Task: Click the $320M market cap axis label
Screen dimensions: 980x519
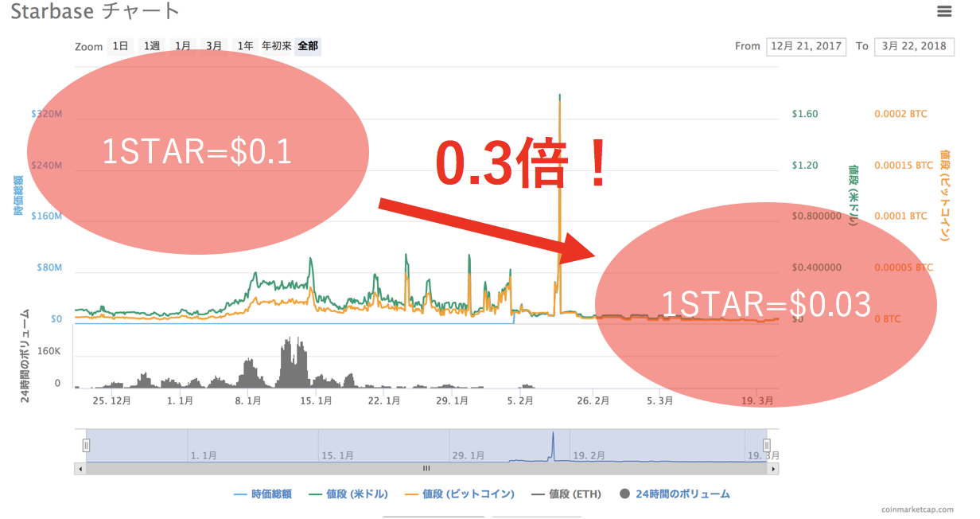Action: [46, 114]
